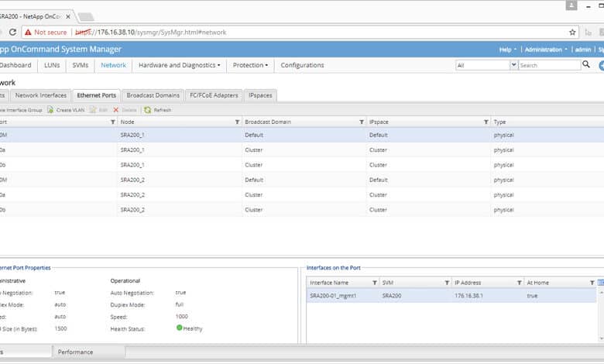Viewport: 604px width, 364px height.
Task: Switch to the Ethernet Ports tab
Action: (x=96, y=95)
